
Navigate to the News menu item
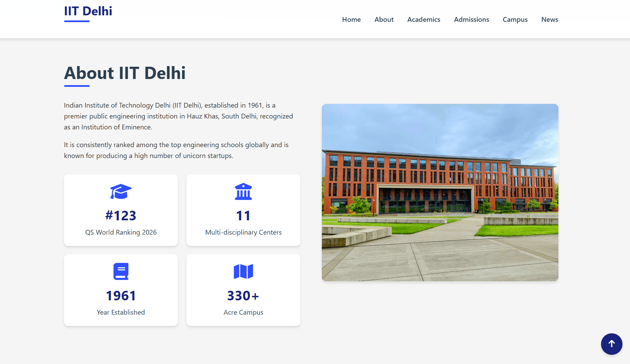click(x=550, y=19)
